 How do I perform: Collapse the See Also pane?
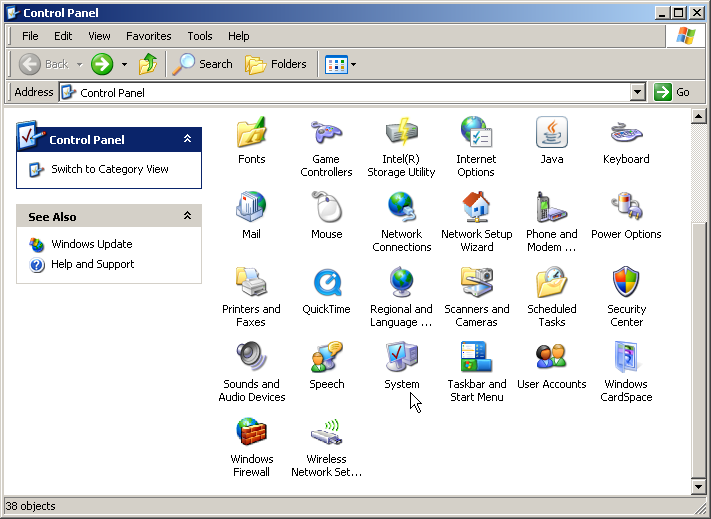(x=187, y=215)
